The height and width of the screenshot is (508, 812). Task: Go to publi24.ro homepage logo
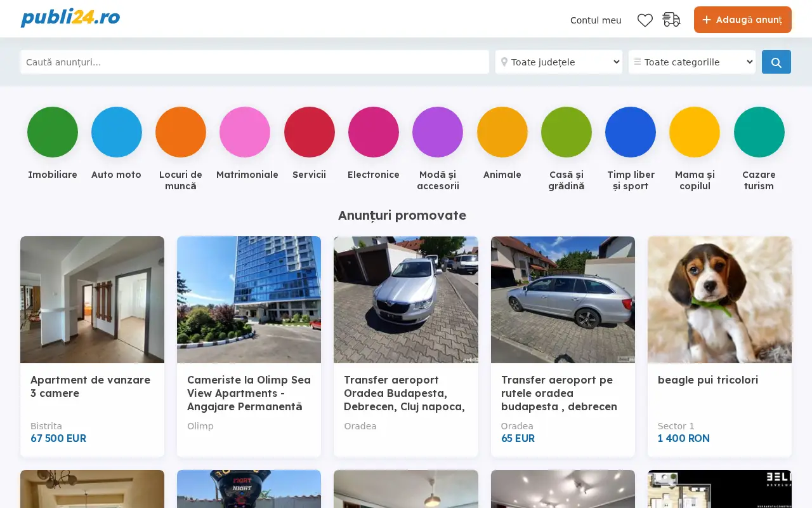[70, 18]
